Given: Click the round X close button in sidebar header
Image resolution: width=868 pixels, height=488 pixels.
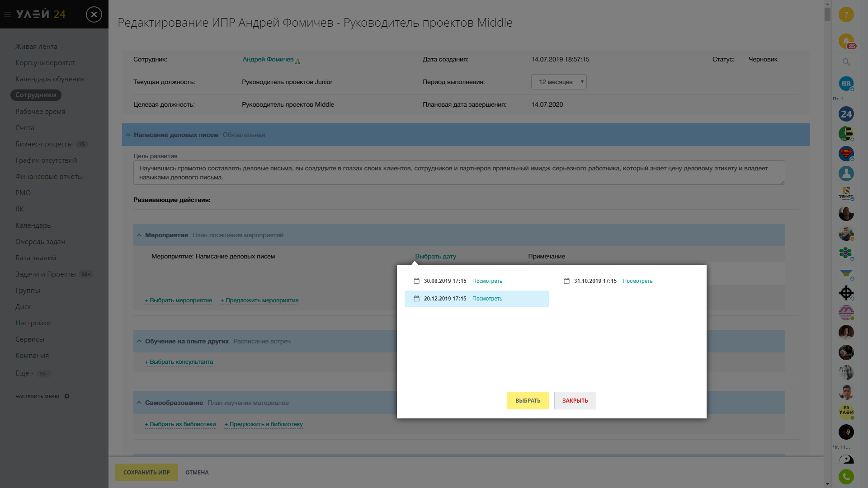Looking at the screenshot, I should pyautogui.click(x=94, y=14).
